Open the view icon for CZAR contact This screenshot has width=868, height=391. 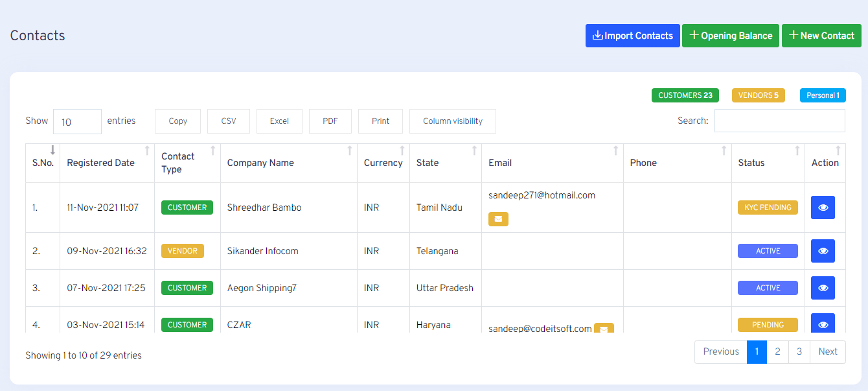point(823,324)
